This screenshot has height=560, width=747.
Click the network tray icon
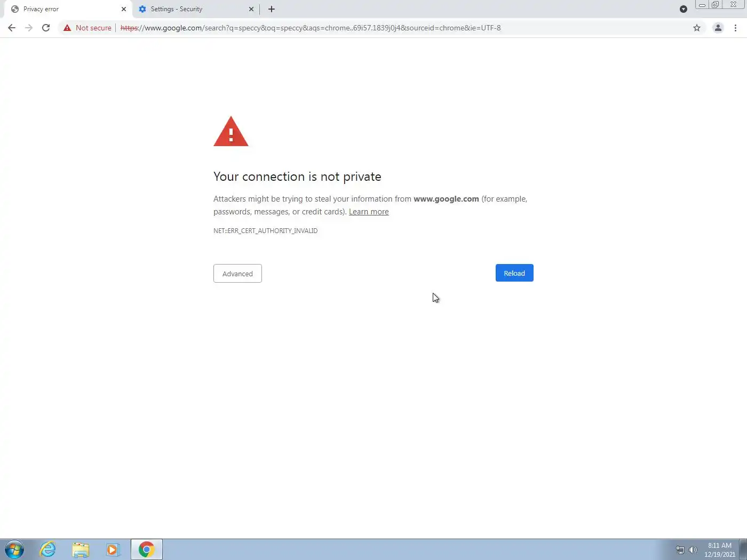[680, 550]
